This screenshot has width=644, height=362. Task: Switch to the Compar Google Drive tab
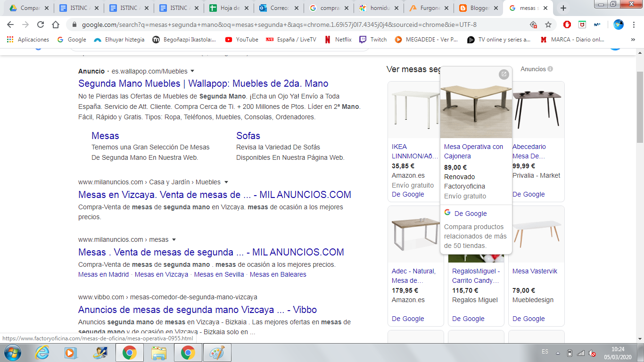click(29, 8)
